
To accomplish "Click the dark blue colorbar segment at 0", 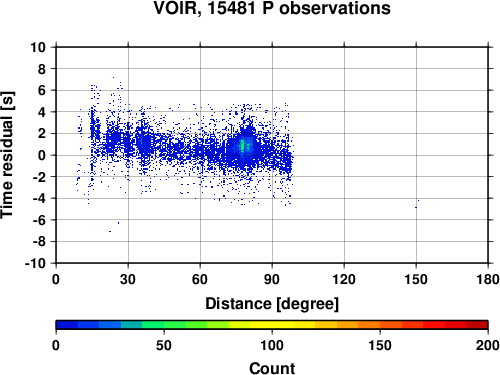I will point(67,325).
